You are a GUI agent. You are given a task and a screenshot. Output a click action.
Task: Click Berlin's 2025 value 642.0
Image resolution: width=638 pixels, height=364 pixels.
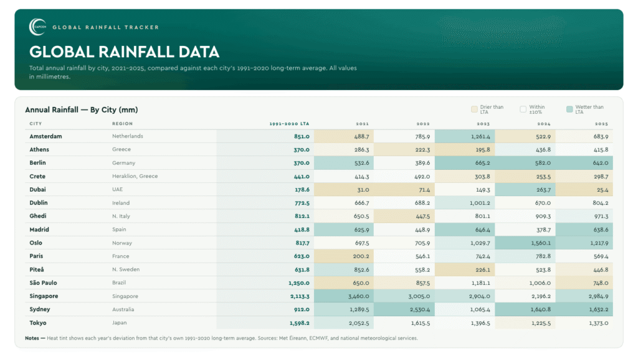click(x=601, y=163)
